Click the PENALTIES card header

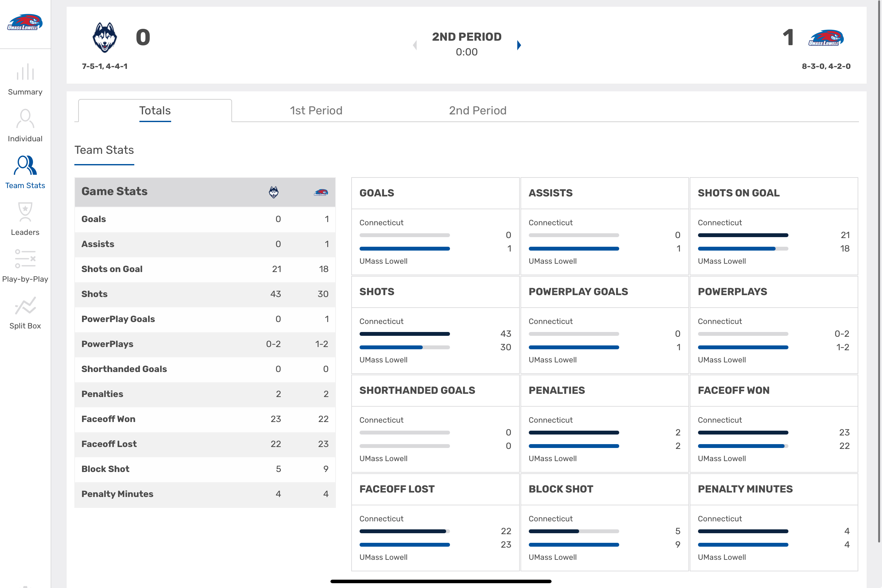[604, 390]
